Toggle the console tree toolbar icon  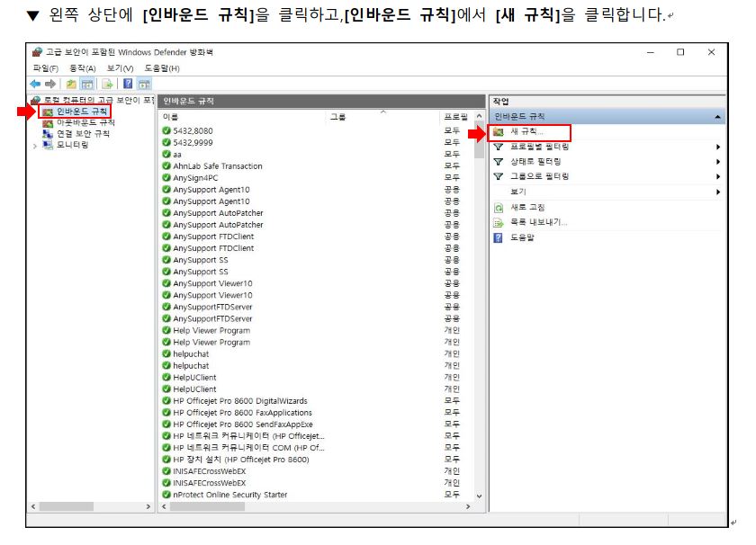point(86,84)
